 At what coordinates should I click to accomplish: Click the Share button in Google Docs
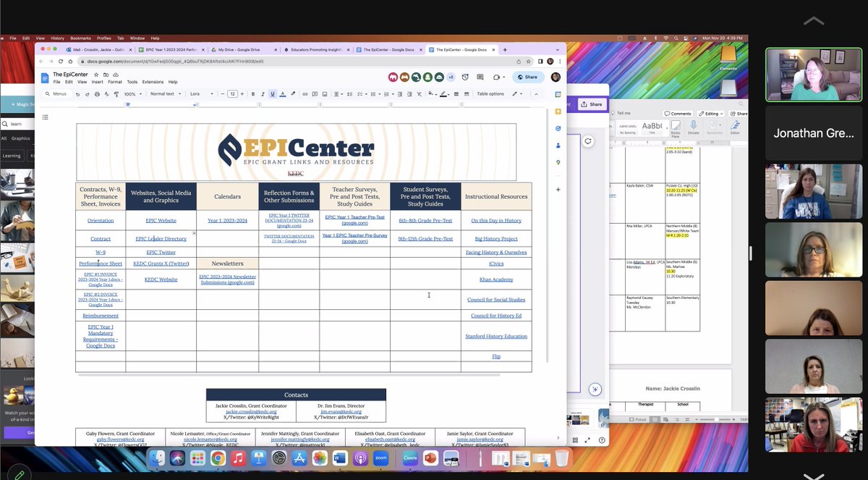[x=528, y=77]
